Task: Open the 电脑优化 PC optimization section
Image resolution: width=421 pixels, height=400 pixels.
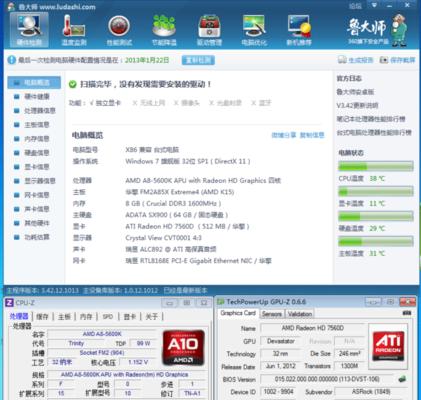Action: (254, 30)
